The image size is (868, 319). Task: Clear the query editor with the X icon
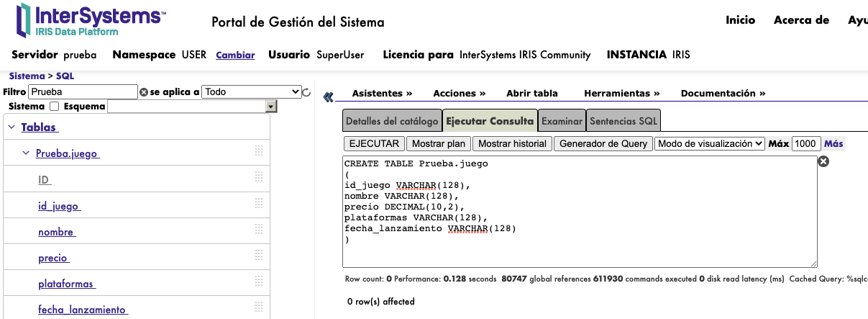pos(824,162)
